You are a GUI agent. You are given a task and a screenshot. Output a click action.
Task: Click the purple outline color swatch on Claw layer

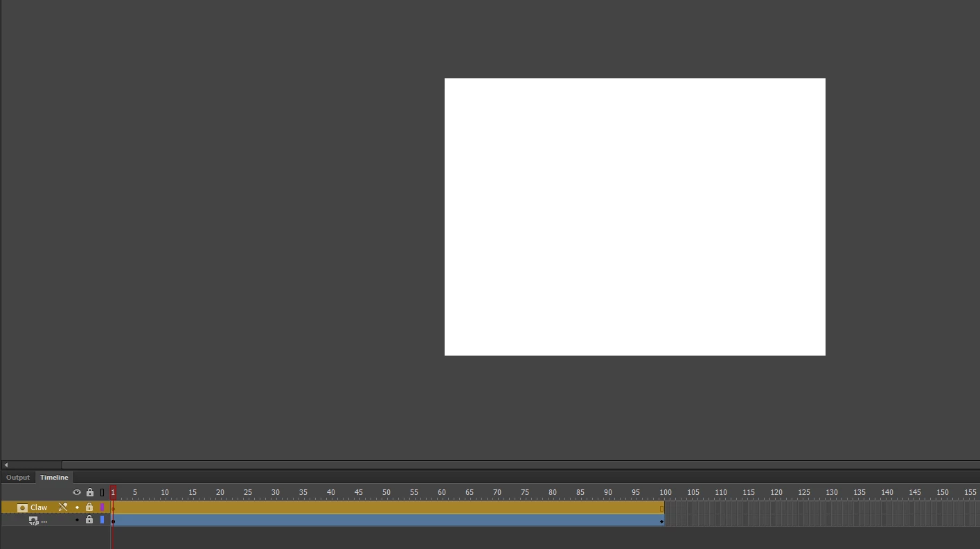tap(102, 507)
